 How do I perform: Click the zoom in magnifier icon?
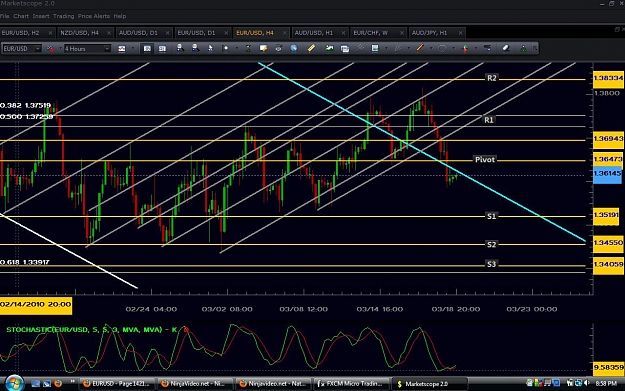click(x=180, y=48)
